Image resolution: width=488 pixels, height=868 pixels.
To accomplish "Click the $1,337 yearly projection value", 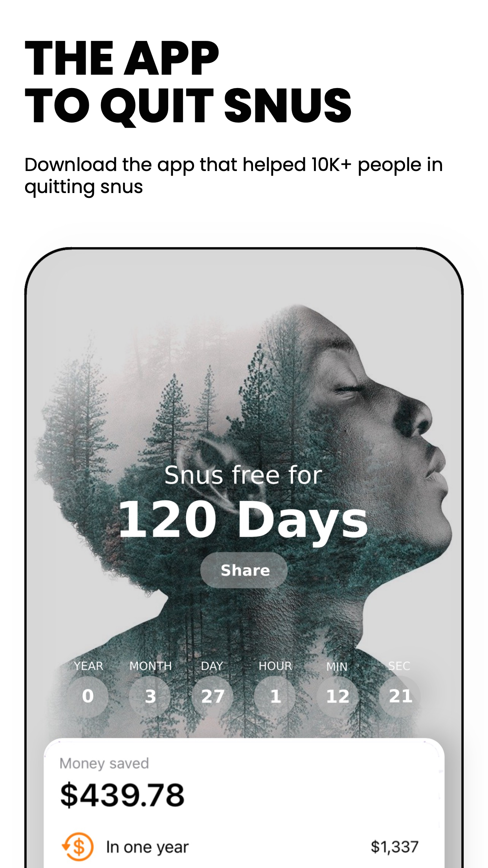I will coord(394,847).
